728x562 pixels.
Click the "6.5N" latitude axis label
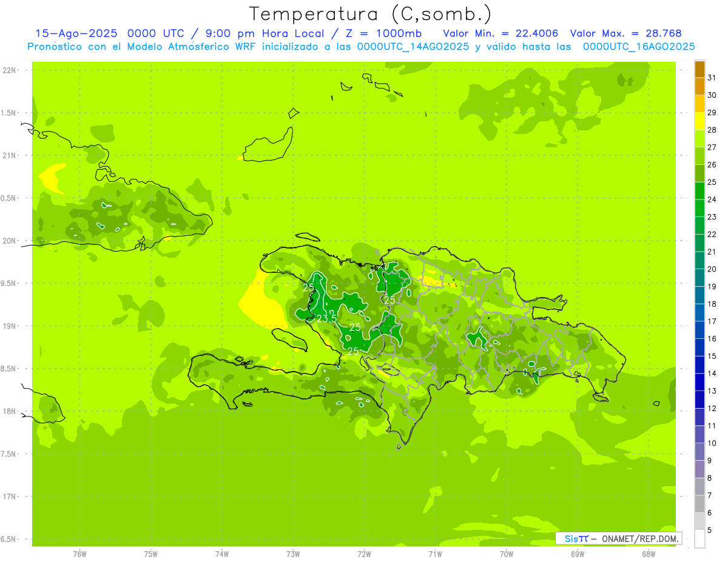8,539
